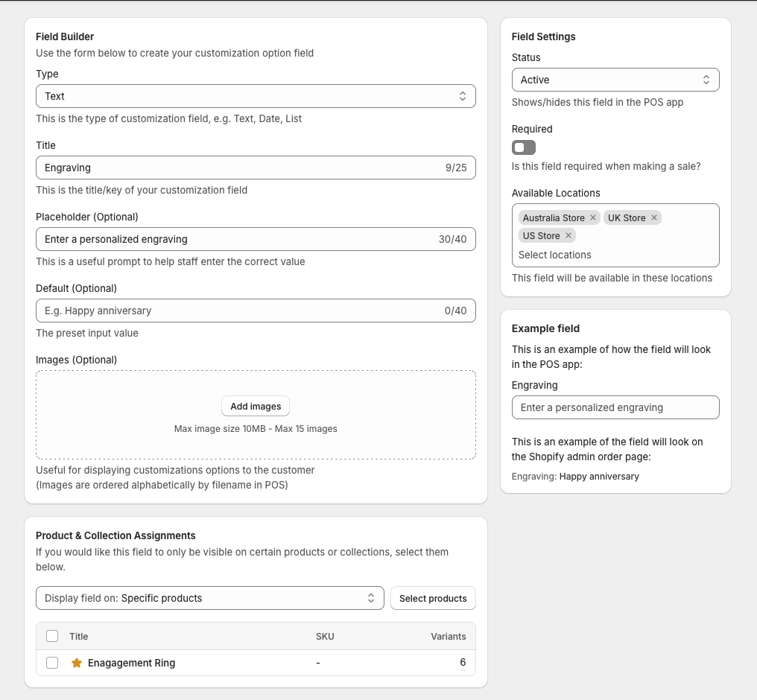Remove the US Store location tag
This screenshot has height=700, width=757.
[x=568, y=235]
